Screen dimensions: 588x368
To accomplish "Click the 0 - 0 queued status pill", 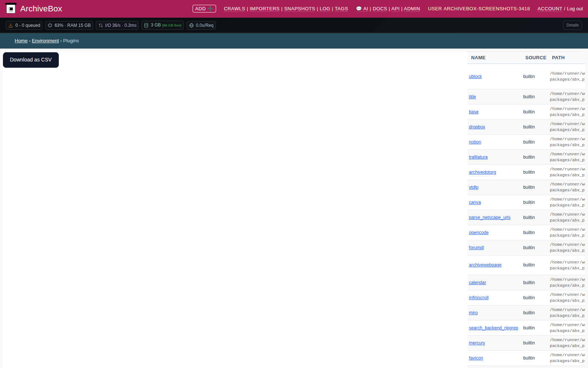I will (24, 25).
